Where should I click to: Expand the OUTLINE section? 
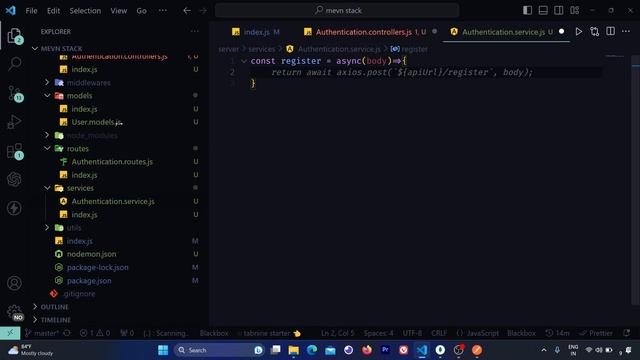(35, 307)
